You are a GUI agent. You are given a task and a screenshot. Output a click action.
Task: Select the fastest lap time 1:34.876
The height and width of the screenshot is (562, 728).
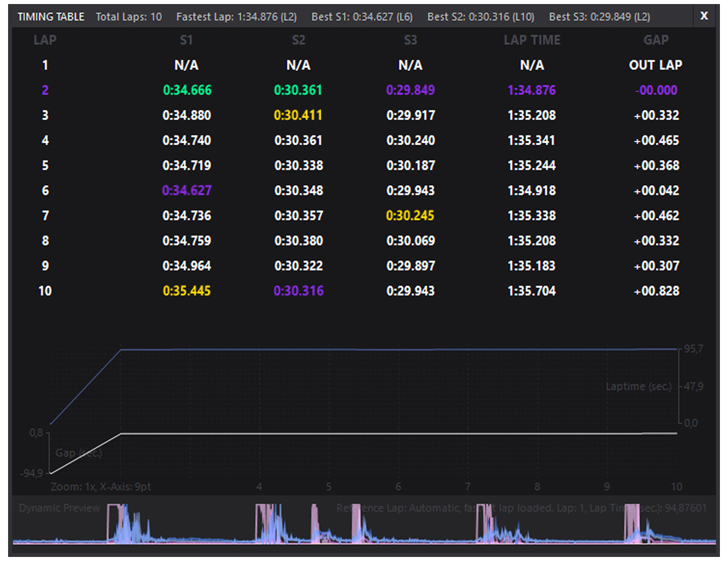[532, 90]
